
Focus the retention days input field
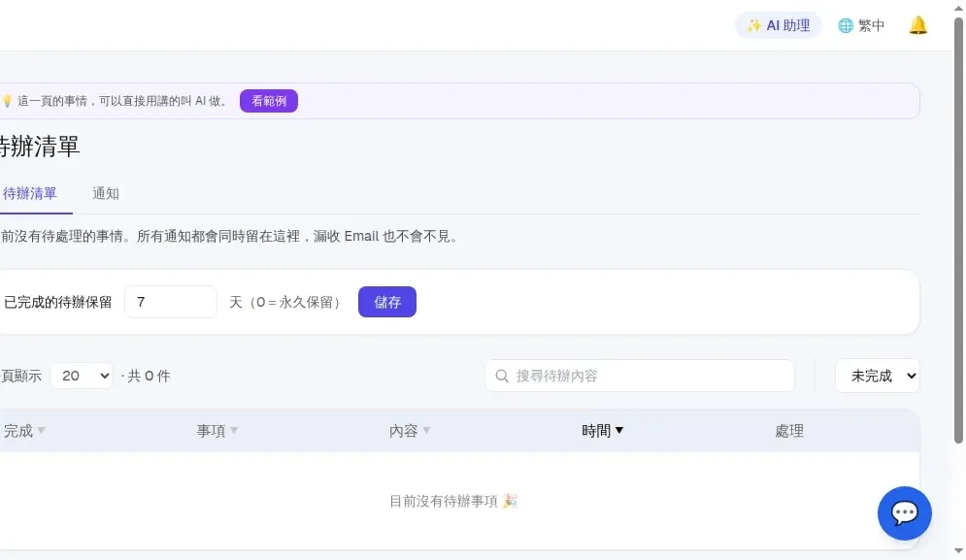pyautogui.click(x=171, y=302)
